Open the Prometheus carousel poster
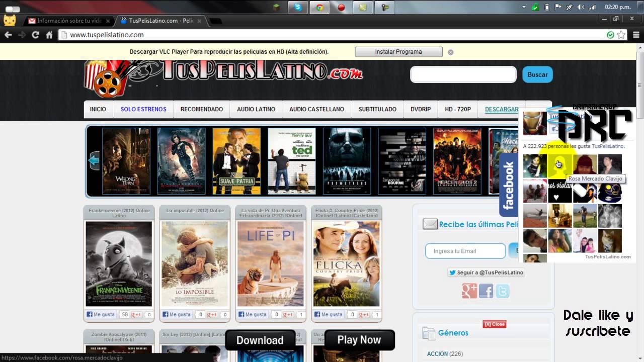Screen dimensions: 644x362 (x=347, y=161)
